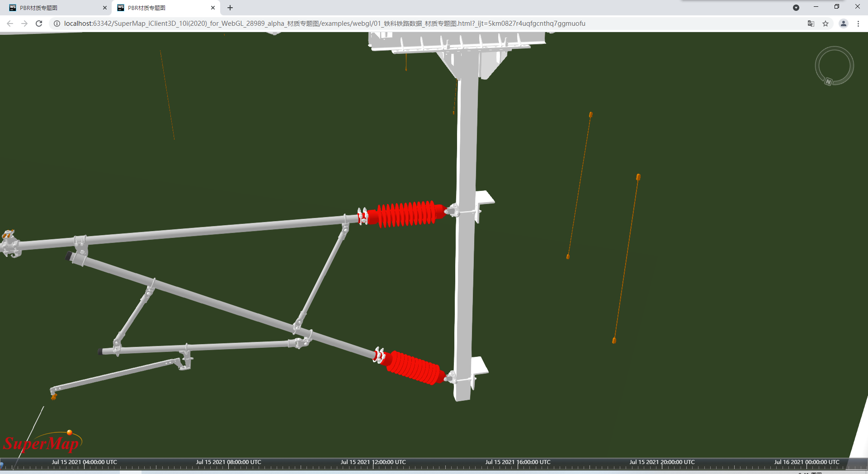
Task: Expand the tab bar circular dropdown arrow
Action: (x=796, y=8)
